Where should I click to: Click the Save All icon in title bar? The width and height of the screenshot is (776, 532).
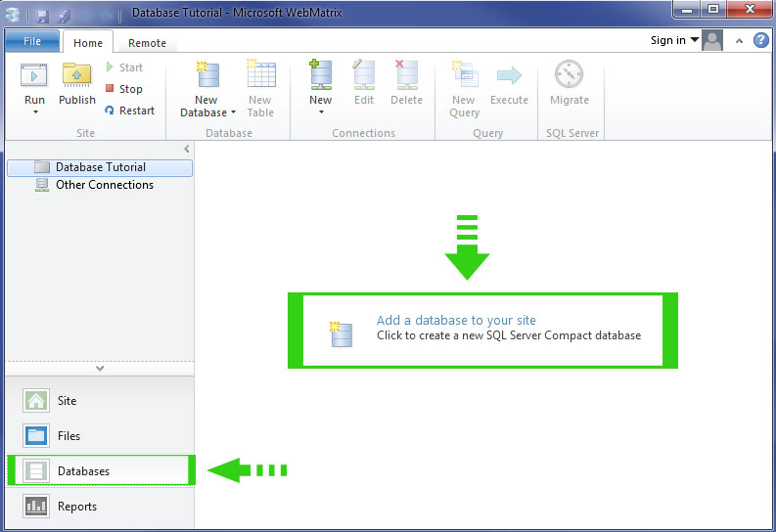coord(64,16)
